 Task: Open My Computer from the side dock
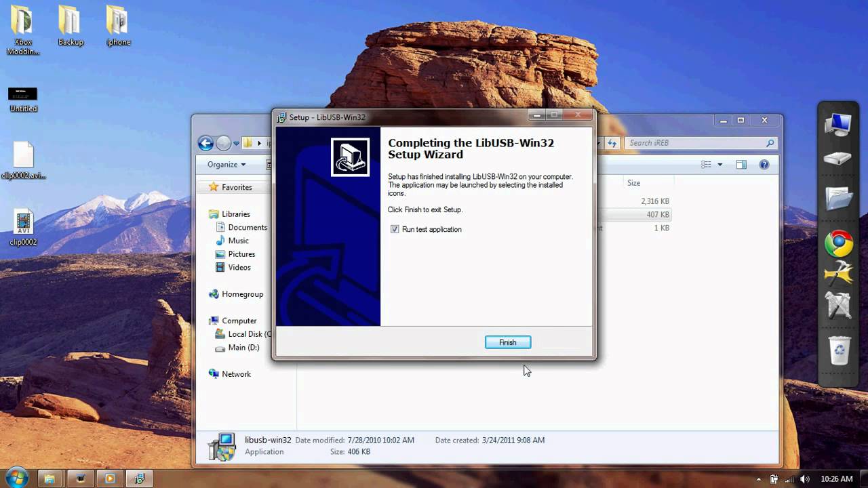coord(839,125)
